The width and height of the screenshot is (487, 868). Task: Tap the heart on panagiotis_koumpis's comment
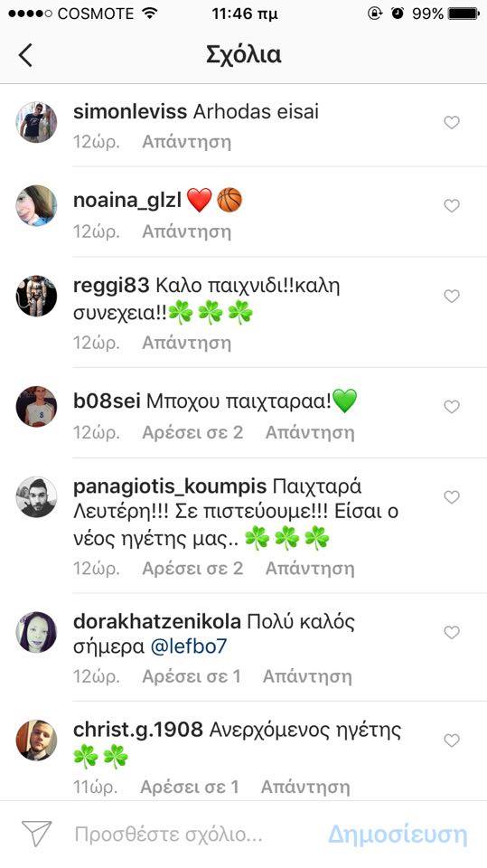452,497
